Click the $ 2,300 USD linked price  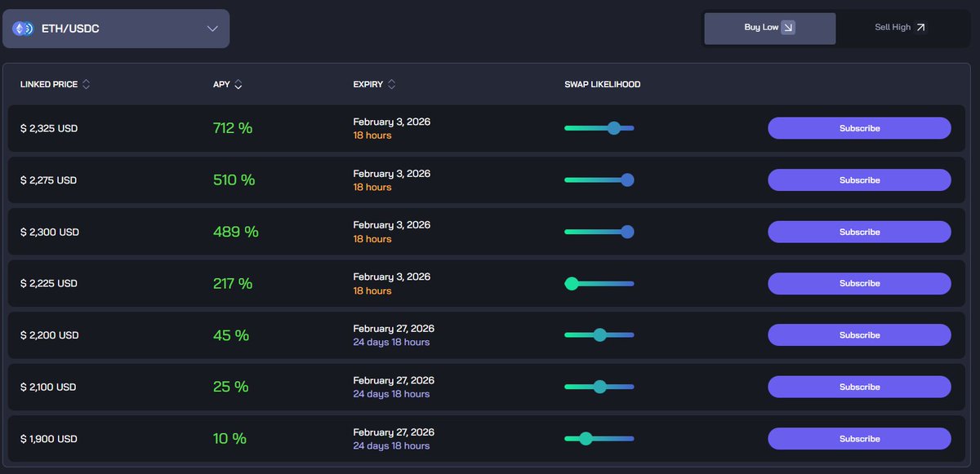click(50, 233)
